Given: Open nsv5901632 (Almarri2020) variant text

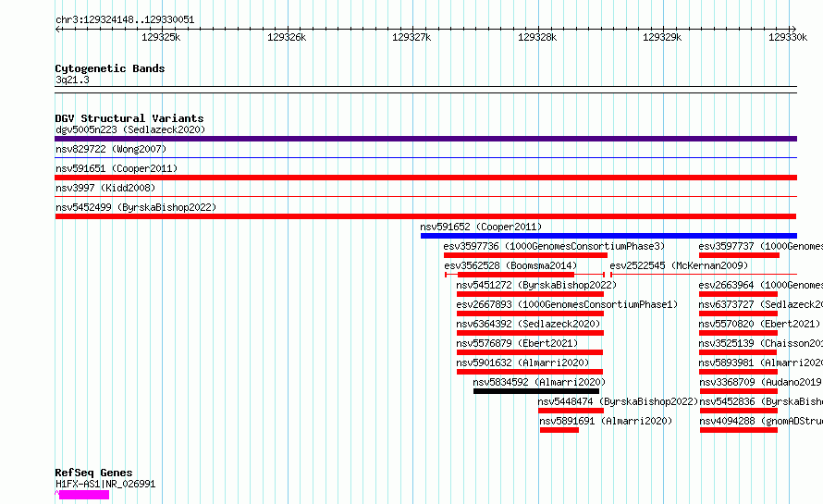Looking at the screenshot, I should 522,363.
